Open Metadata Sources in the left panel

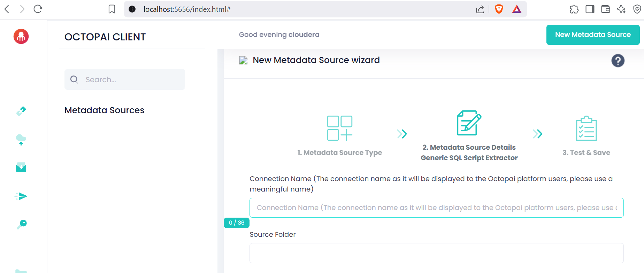(x=104, y=110)
